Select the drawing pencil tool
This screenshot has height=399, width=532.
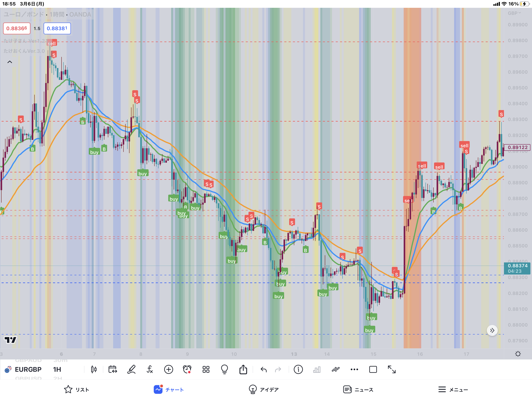click(131, 369)
